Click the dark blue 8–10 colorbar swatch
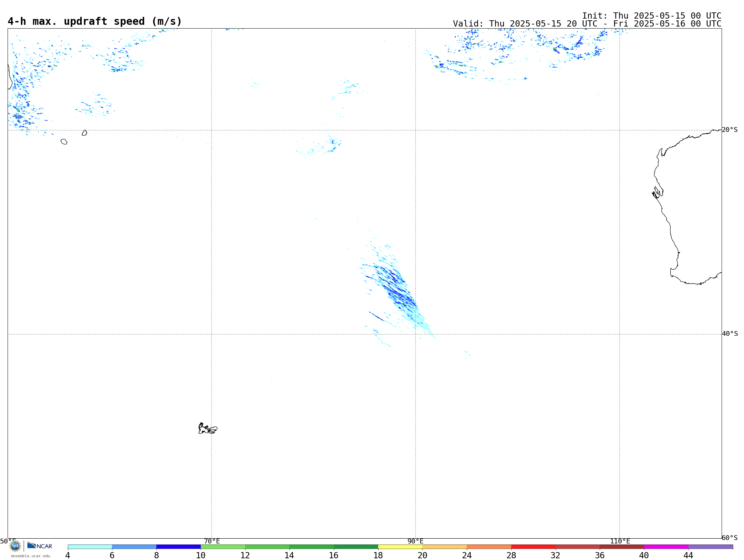744x560 pixels. [178, 547]
